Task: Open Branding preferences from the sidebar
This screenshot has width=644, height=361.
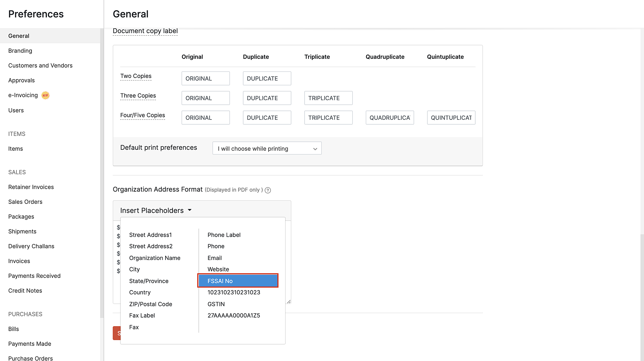Action: [x=20, y=51]
